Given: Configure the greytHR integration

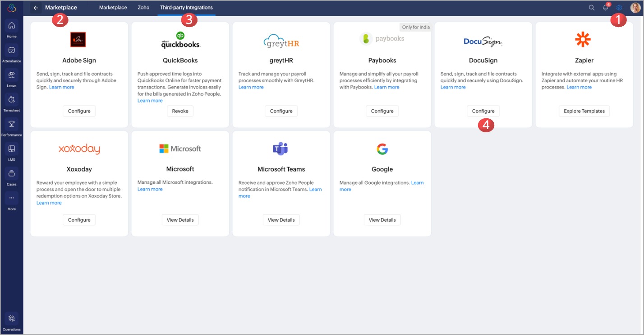Looking at the screenshot, I should (x=281, y=111).
